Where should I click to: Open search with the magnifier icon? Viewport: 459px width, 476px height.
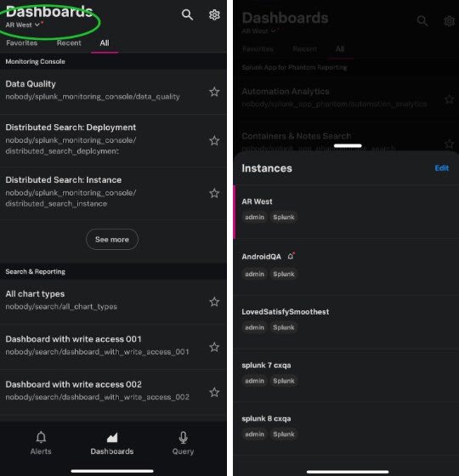click(187, 14)
